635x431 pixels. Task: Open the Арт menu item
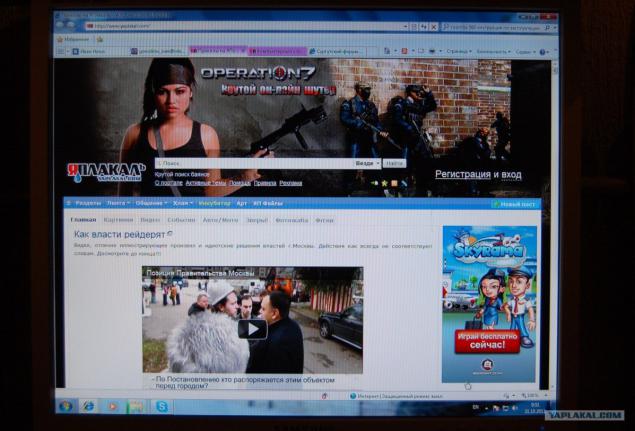click(242, 203)
